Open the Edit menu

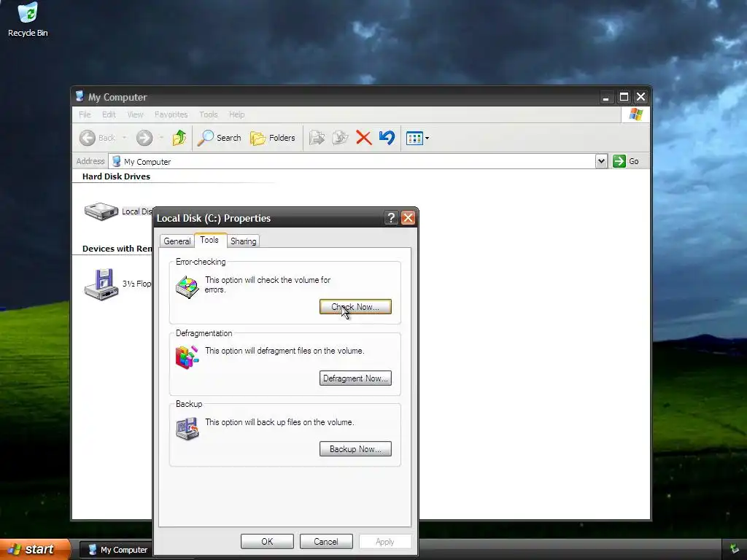[x=109, y=114]
